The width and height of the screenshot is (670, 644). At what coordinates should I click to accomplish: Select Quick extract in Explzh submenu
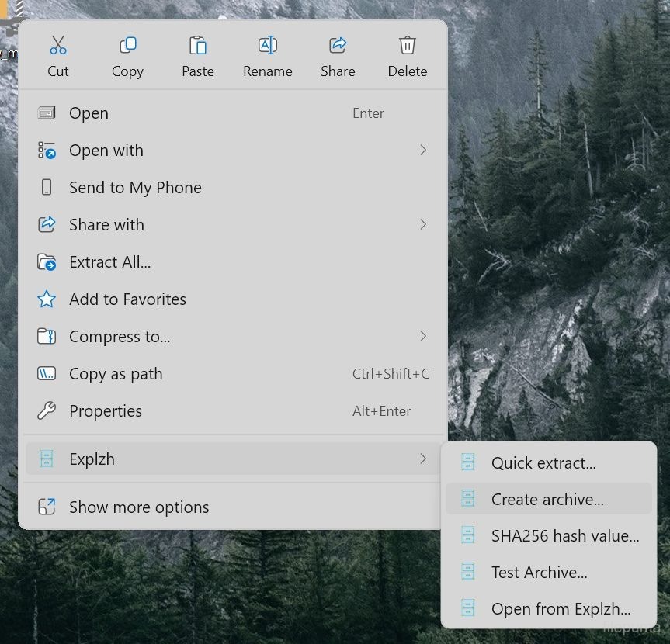coord(543,463)
